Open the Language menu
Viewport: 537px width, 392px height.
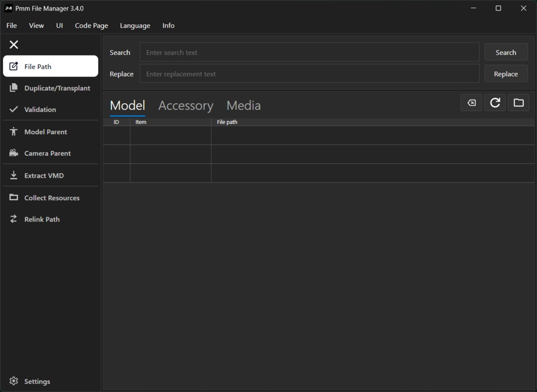click(135, 26)
